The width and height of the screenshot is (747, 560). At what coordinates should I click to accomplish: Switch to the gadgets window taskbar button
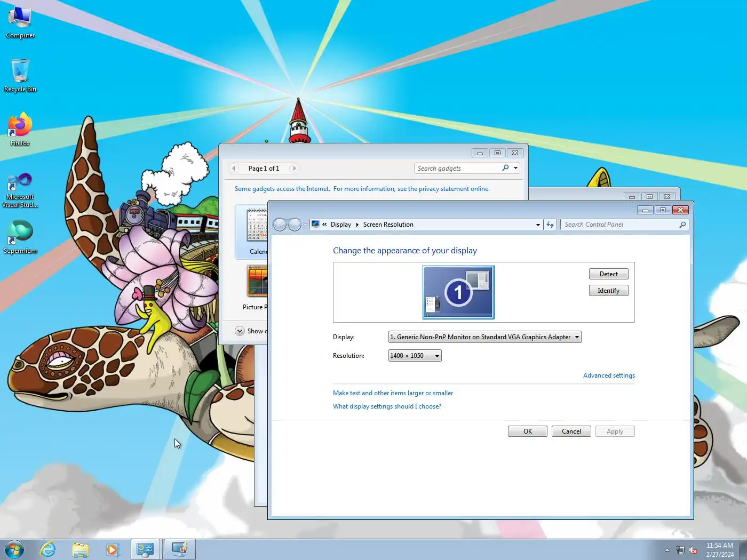coord(179,549)
